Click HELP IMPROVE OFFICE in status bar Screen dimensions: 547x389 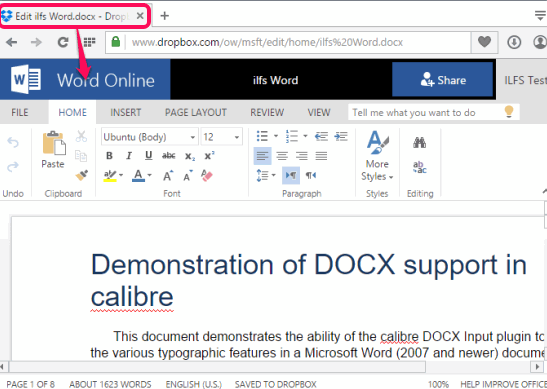click(503, 384)
